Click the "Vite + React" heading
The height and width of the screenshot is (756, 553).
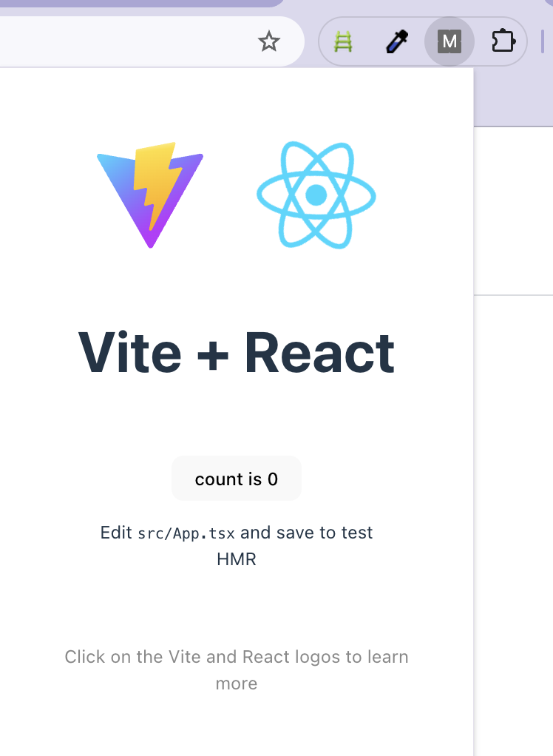coord(237,353)
